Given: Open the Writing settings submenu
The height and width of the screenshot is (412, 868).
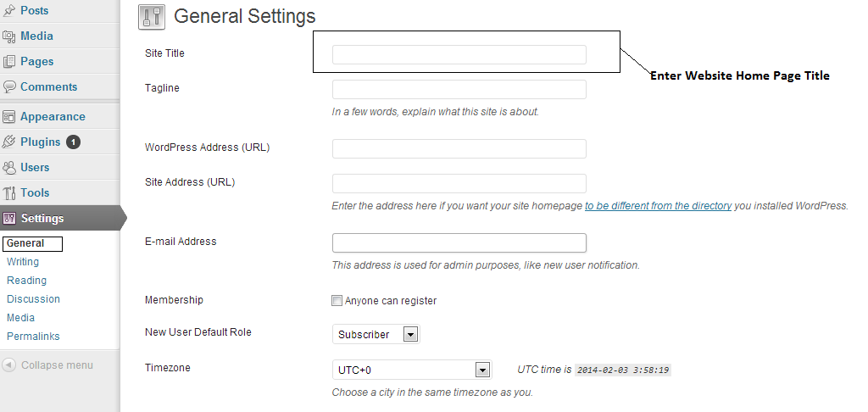Looking at the screenshot, I should (23, 262).
